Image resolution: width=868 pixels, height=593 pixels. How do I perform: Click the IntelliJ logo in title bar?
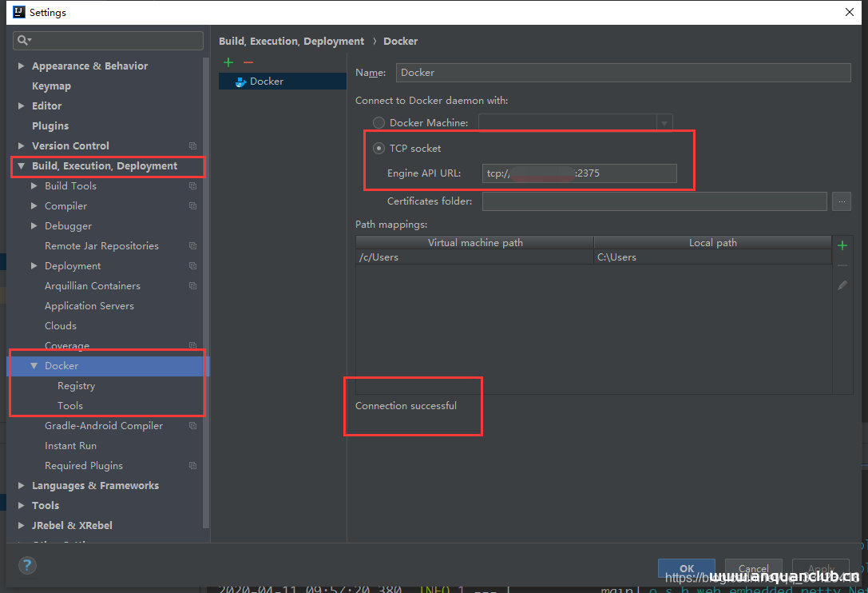(x=19, y=12)
